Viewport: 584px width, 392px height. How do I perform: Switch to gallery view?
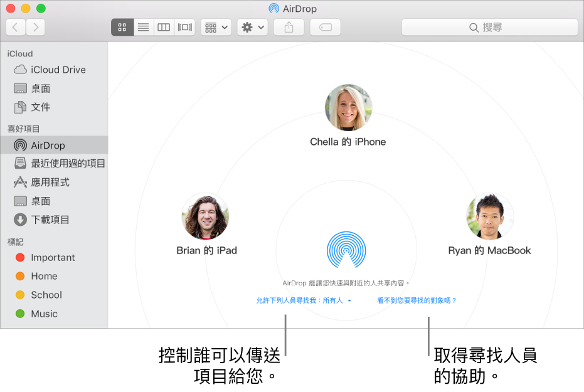point(184,27)
